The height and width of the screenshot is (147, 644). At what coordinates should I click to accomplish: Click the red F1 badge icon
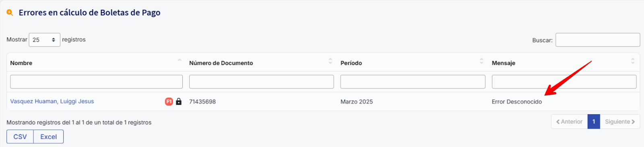coord(169,101)
